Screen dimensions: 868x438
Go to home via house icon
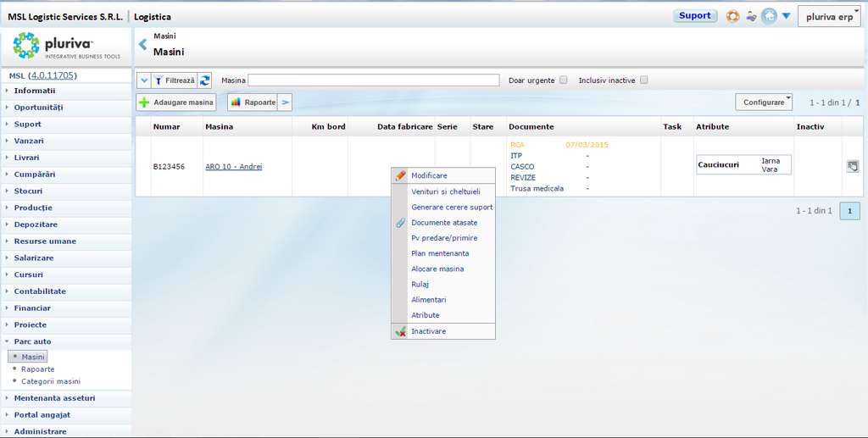pyautogui.click(x=769, y=16)
